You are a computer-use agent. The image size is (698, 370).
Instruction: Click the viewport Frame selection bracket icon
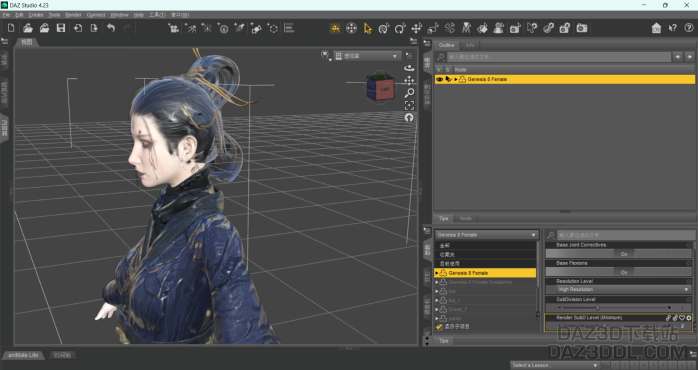[x=409, y=105]
